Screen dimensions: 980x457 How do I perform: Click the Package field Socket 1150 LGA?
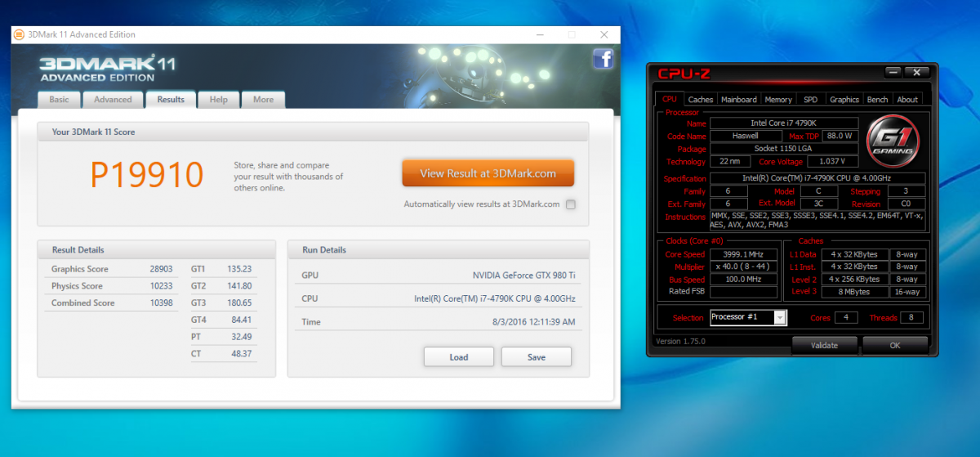pyautogui.click(x=784, y=149)
